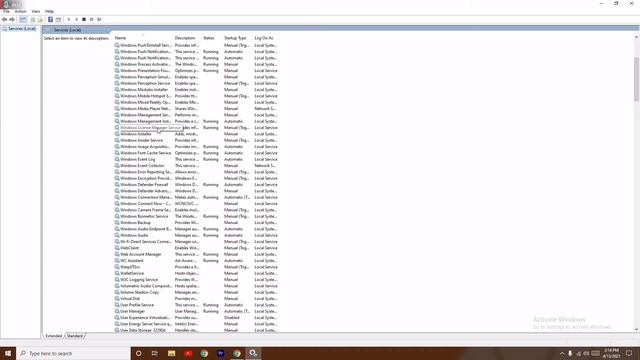Open the Windows Start button

pos(8,353)
